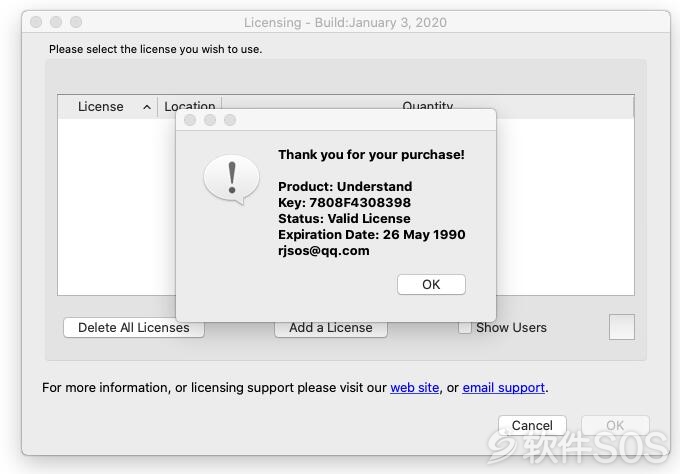This screenshot has height=474, width=680.
Task: Click Cancel in the Licensing window
Action: (x=532, y=425)
